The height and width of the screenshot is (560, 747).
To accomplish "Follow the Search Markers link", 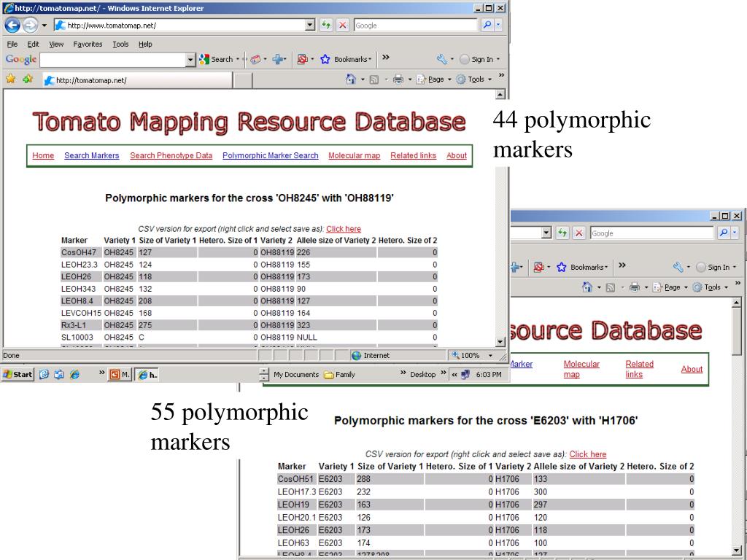I will 91,155.
